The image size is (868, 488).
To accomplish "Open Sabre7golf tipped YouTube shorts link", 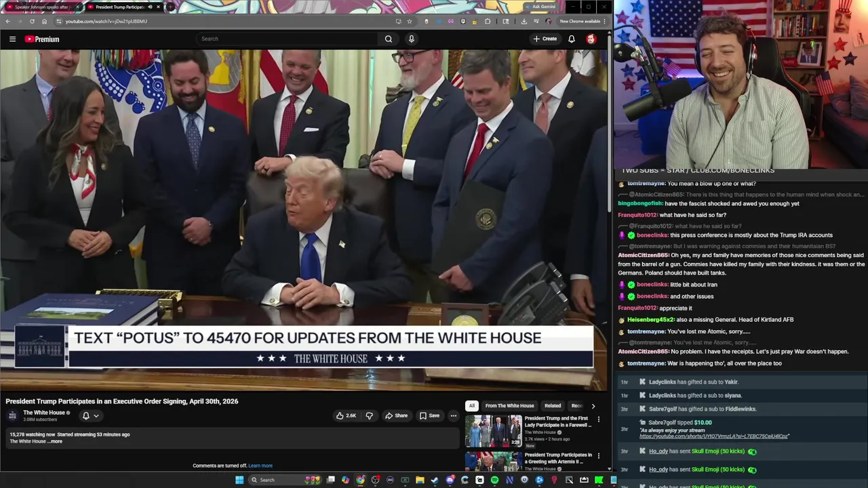I will tap(713, 436).
